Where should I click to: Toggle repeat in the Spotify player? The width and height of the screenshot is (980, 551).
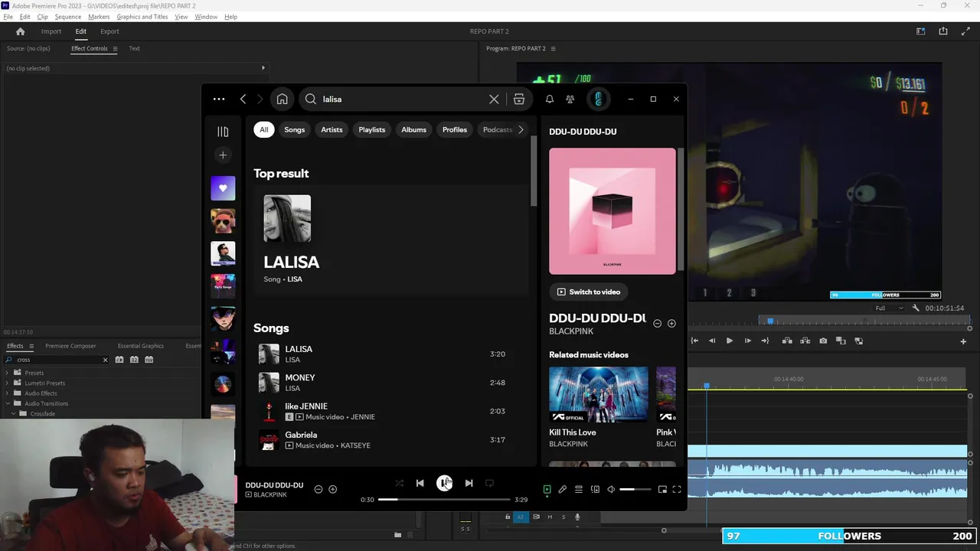coord(489,483)
